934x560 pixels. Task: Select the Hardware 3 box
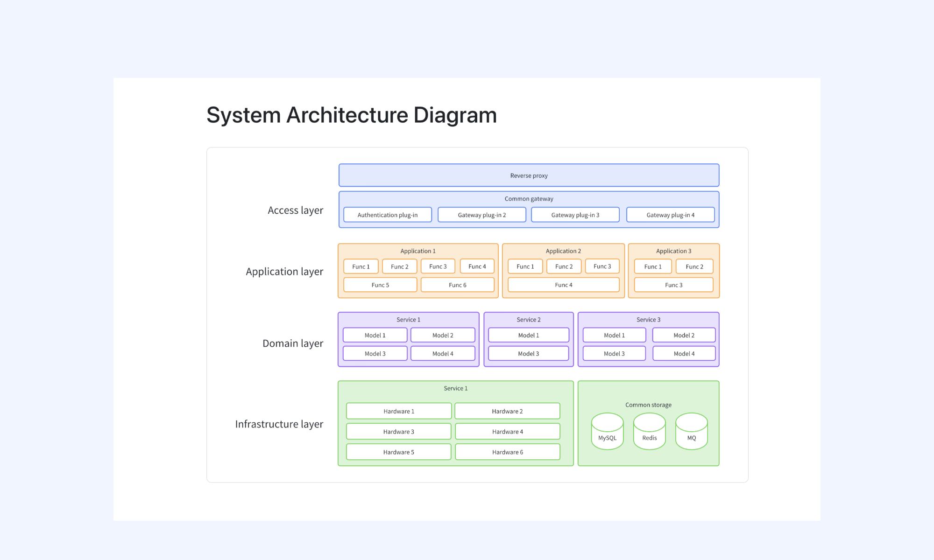(x=399, y=432)
